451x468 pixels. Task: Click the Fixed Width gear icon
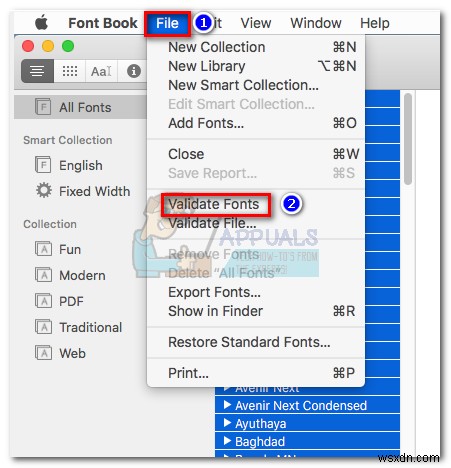44,191
